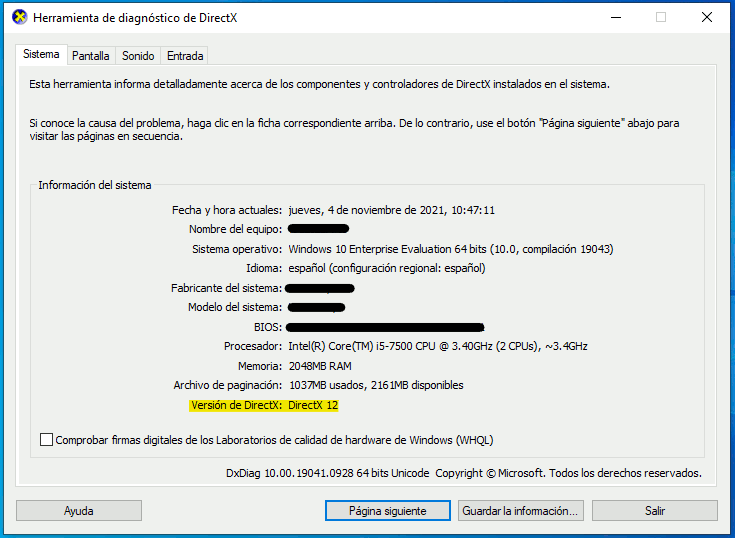Click the DirectX diagnostic tool title icon
The width and height of the screenshot is (735, 538).
pos(19,17)
